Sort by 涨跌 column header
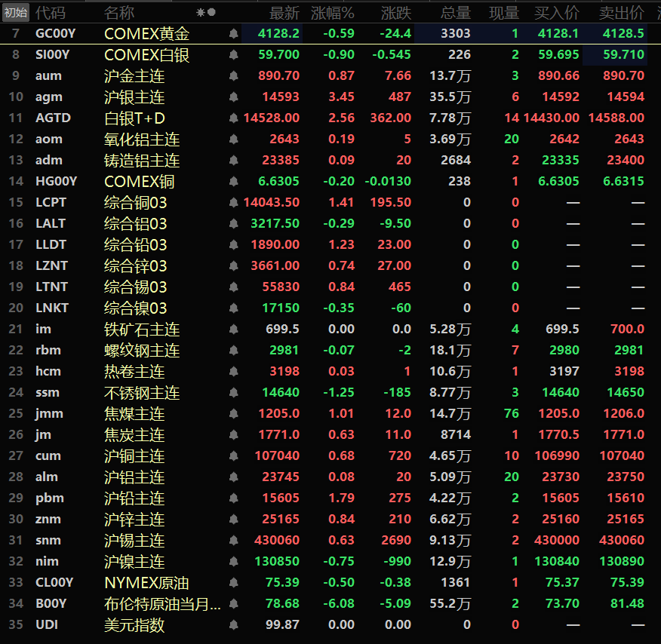Screen dimensions: 661x644 tap(396, 13)
